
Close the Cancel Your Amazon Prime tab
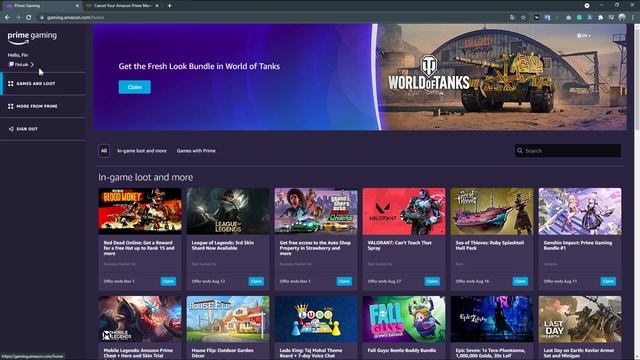157,6
